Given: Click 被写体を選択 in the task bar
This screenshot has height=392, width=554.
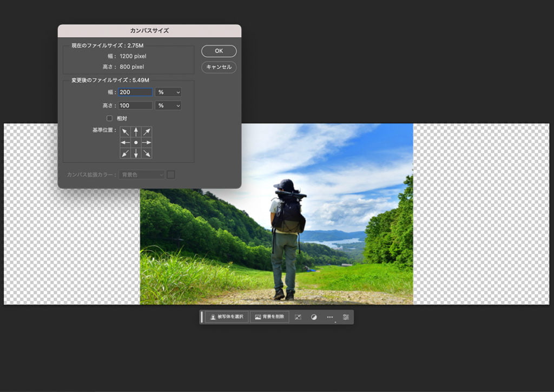Looking at the screenshot, I should pos(227,317).
